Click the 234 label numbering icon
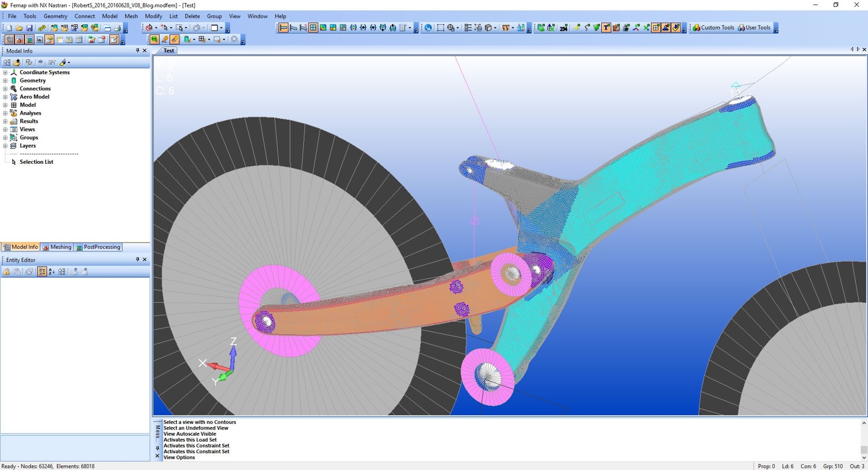 pos(563,27)
